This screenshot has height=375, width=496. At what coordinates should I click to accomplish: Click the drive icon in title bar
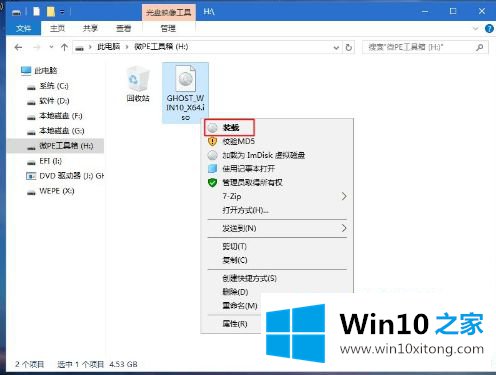click(x=17, y=13)
